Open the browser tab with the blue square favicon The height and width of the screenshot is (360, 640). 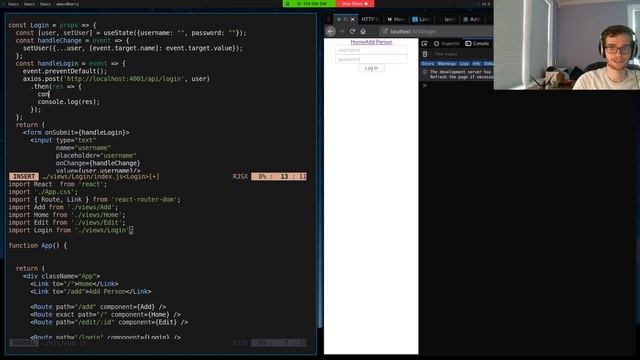pyautogui.click(x=421, y=19)
